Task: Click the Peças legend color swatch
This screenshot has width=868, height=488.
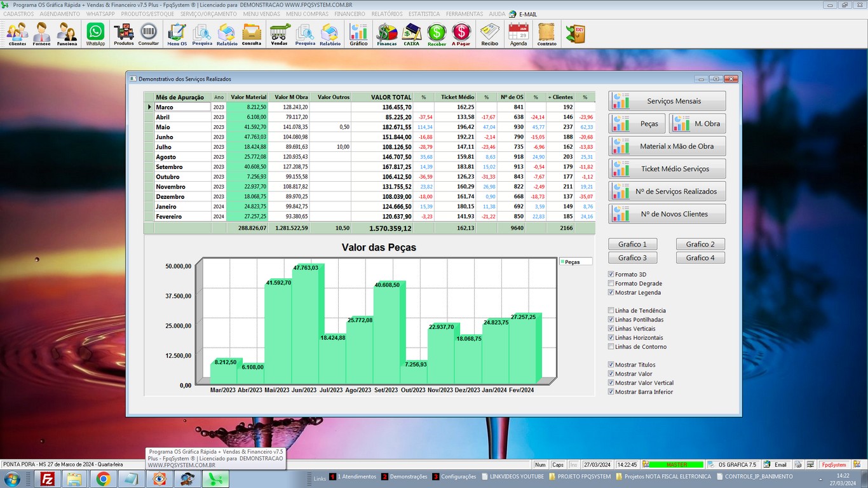Action: (562, 262)
